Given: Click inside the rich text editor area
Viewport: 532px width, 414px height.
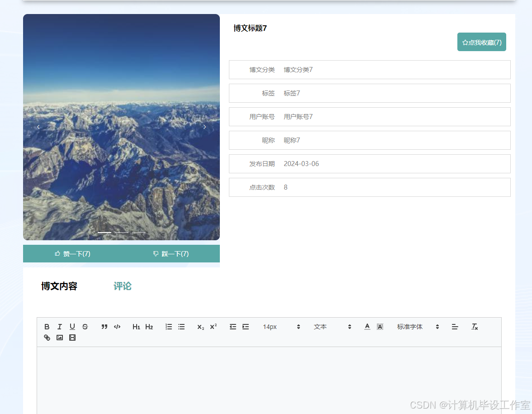Looking at the screenshot, I should click(x=269, y=380).
